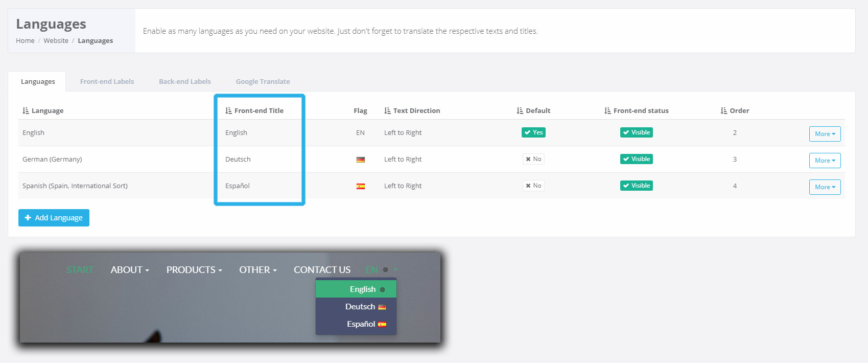Viewport: 868px width, 363px height.
Task: Click sort icon on Front-end status column
Action: 607,110
